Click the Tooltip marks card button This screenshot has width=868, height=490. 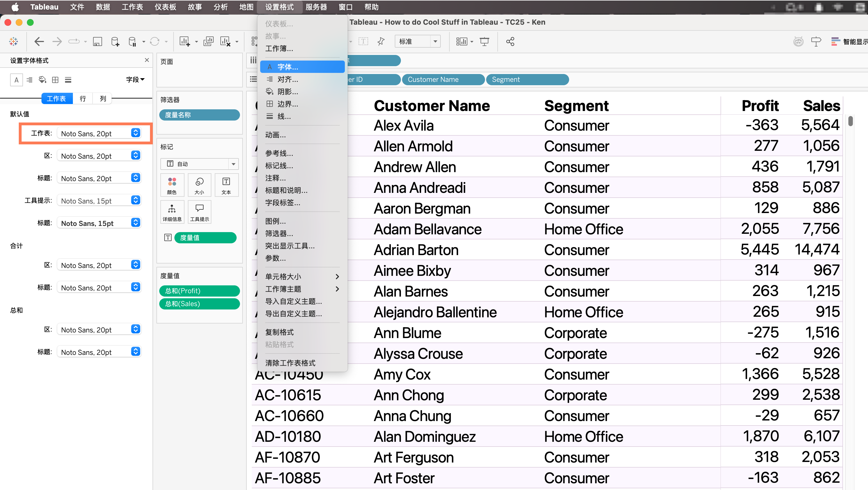point(200,212)
